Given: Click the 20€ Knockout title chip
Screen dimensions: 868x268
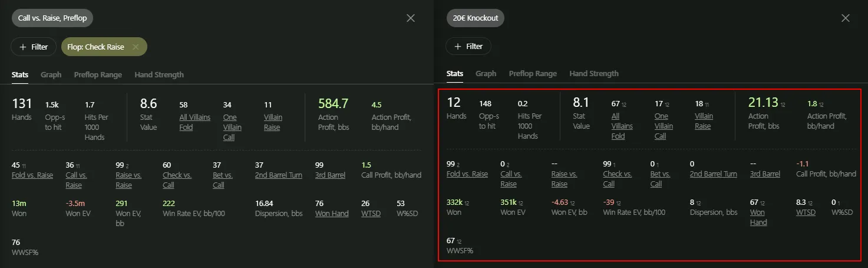Looking at the screenshot, I should click(x=476, y=18).
